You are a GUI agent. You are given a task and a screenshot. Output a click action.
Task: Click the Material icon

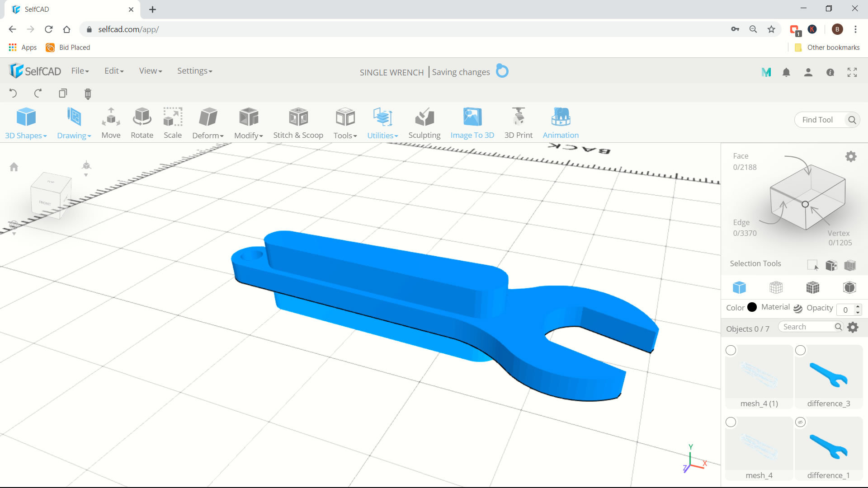798,308
